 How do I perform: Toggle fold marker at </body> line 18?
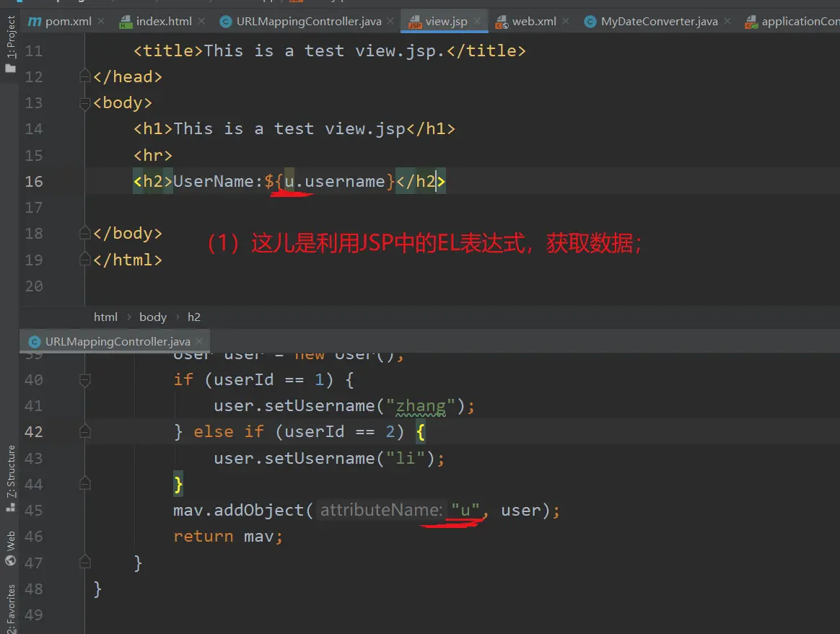point(84,233)
